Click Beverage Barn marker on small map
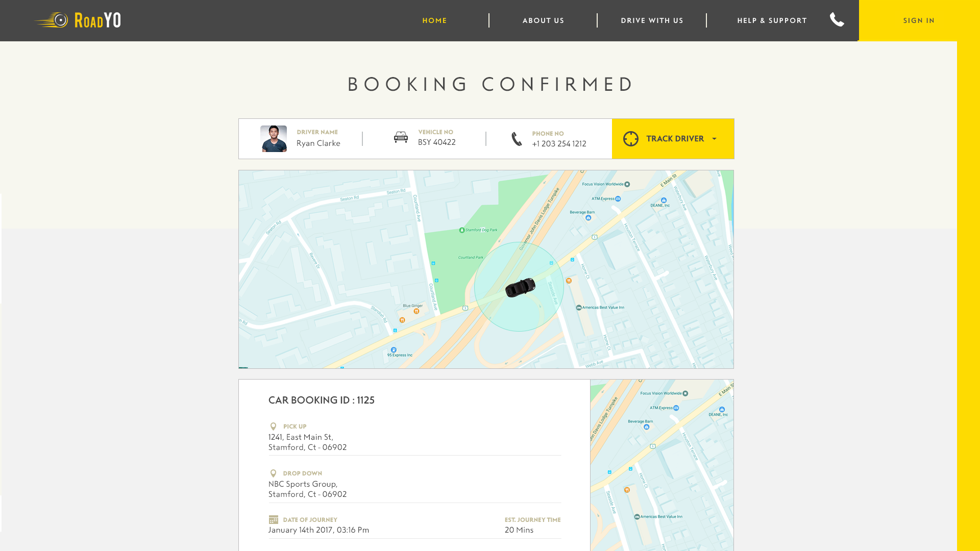The width and height of the screenshot is (980, 551). 646,427
